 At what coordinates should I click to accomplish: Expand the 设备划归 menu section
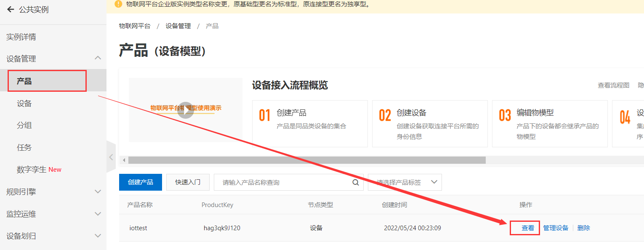coord(98,236)
